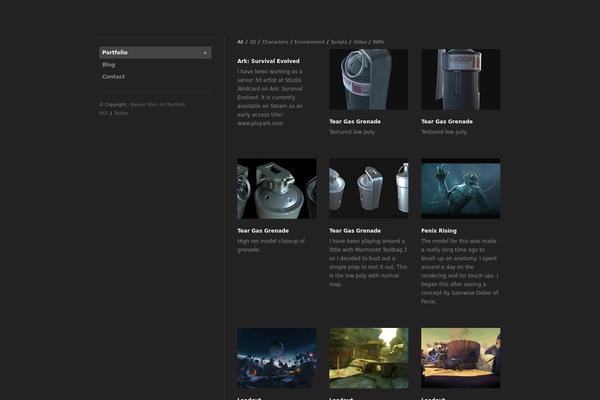Click the Marmoset Toolbag 2 description paragraph

[368, 263]
